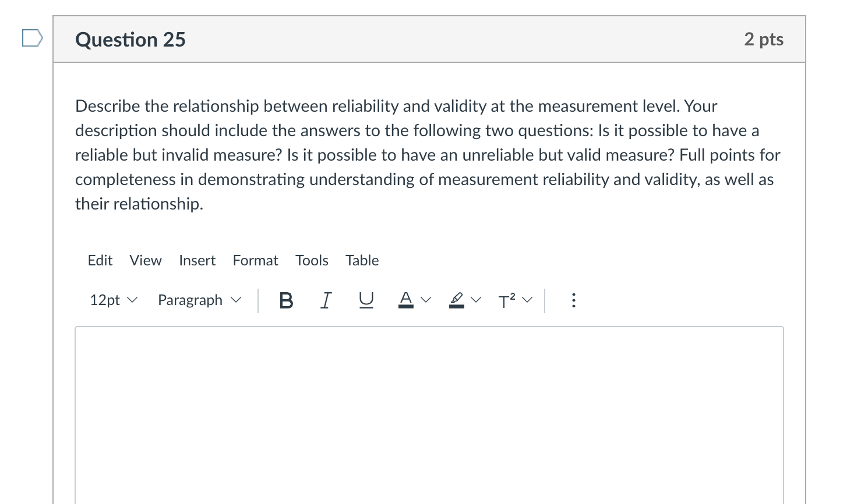The image size is (868, 504).
Task: Apply background highlight color with marker icon
Action: [457, 300]
